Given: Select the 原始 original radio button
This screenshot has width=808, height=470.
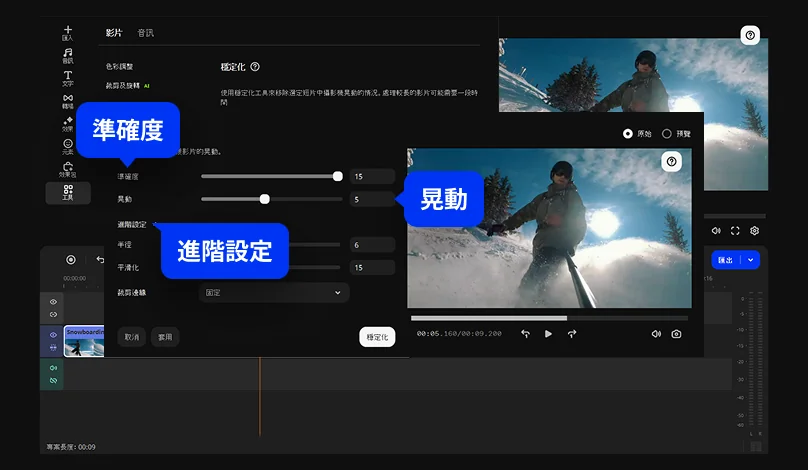Looking at the screenshot, I should coord(628,133).
